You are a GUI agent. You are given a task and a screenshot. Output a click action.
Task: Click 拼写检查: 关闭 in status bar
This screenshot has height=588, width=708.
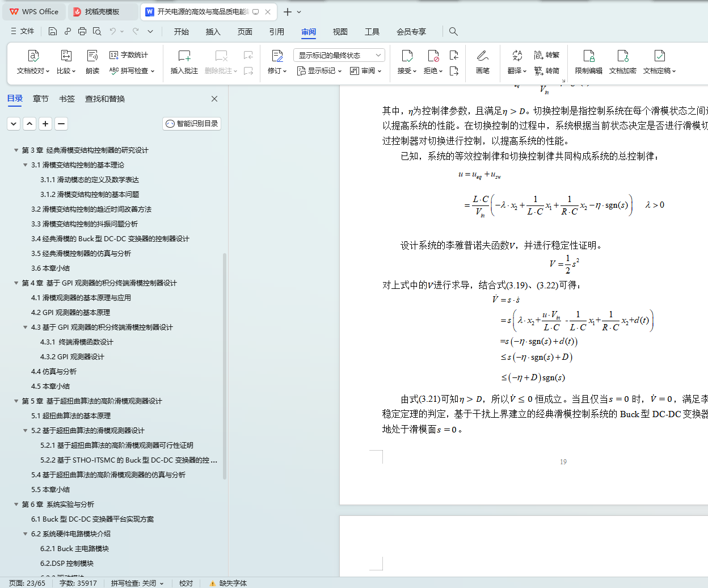click(x=137, y=583)
